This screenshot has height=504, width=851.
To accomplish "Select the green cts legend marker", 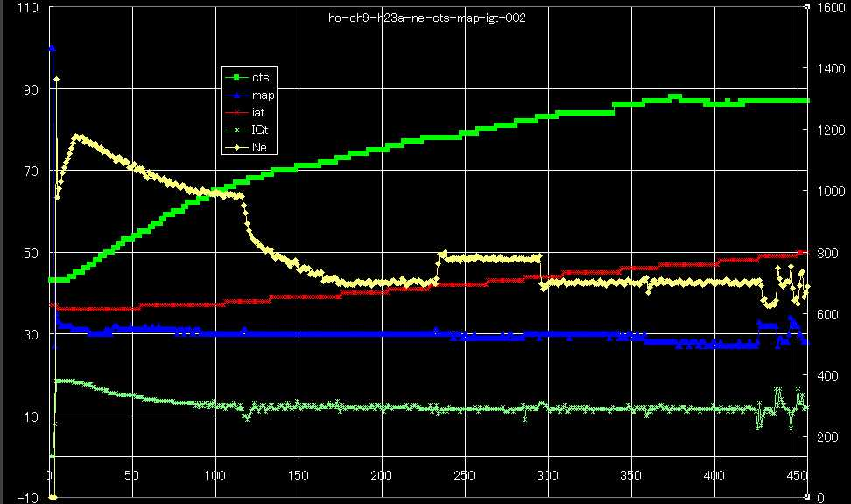I will [236, 78].
